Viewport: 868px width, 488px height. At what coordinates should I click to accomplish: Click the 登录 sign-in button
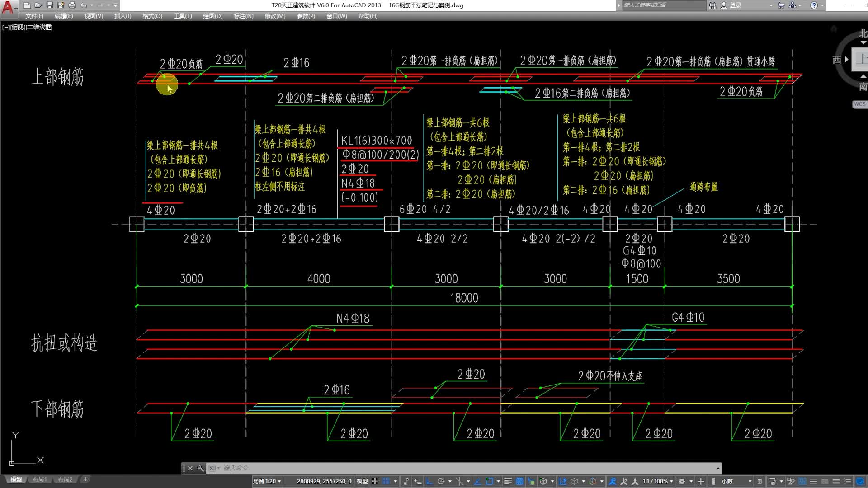click(x=735, y=5)
